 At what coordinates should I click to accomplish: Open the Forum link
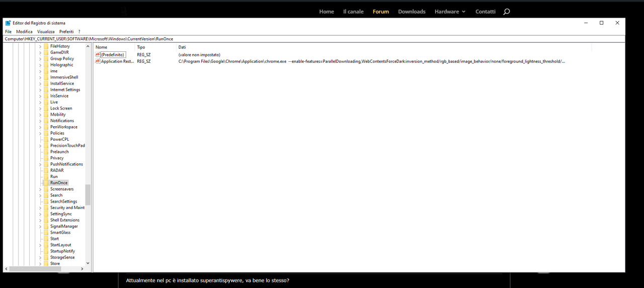(x=381, y=12)
